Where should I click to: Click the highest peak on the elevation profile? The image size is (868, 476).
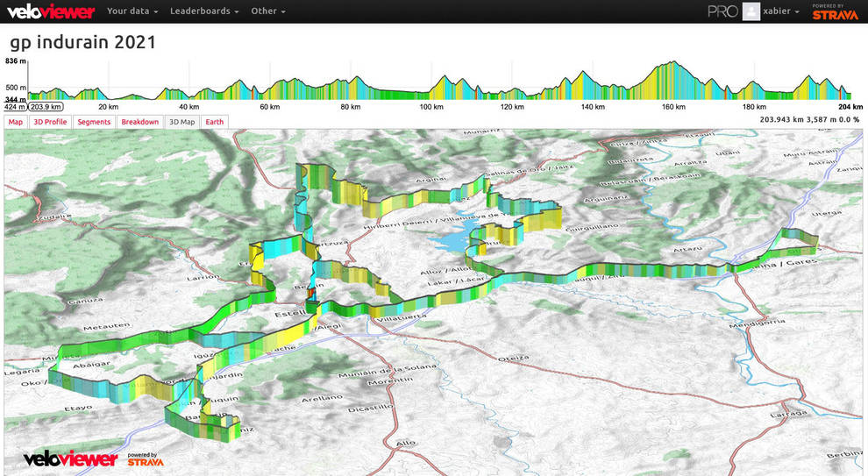point(672,64)
